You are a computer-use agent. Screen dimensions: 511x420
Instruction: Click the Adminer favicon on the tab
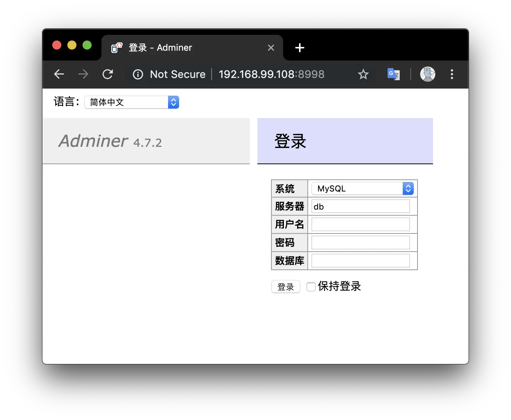[x=117, y=48]
